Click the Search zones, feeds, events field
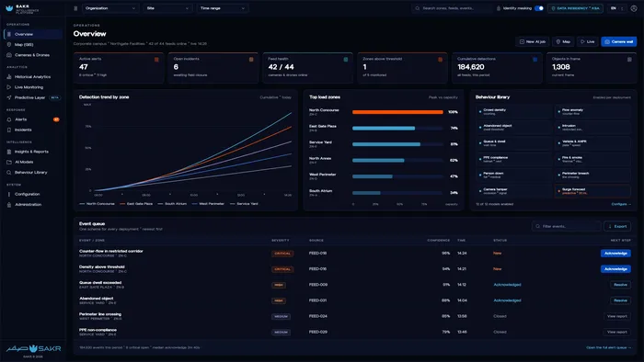 click(452, 8)
